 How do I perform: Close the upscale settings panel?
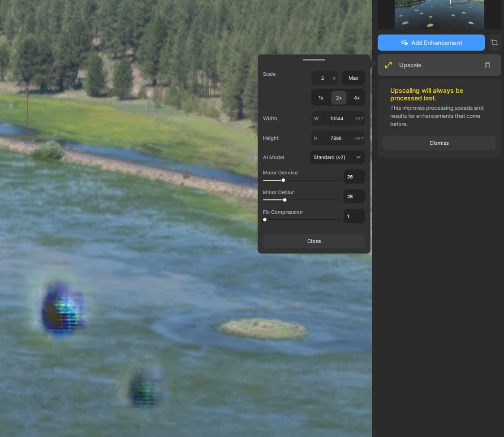coord(314,241)
